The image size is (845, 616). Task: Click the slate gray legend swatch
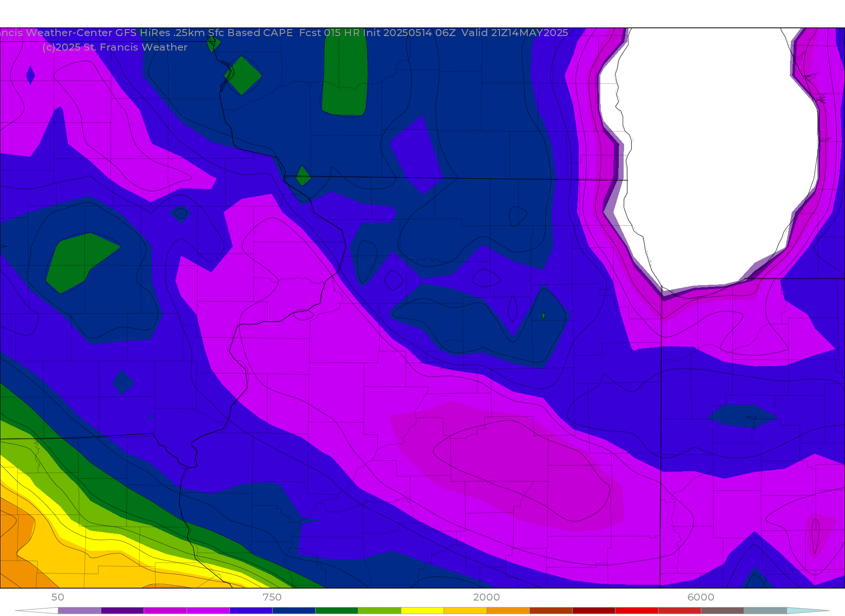765,611
